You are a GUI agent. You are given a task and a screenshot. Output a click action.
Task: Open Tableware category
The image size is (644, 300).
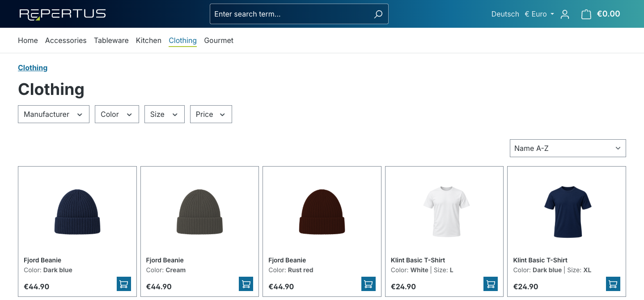[x=111, y=40]
